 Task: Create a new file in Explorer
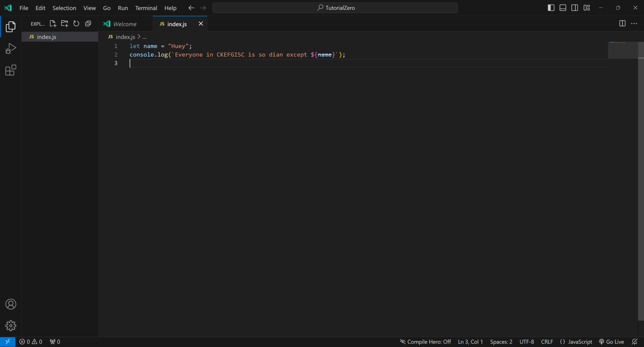(53, 24)
